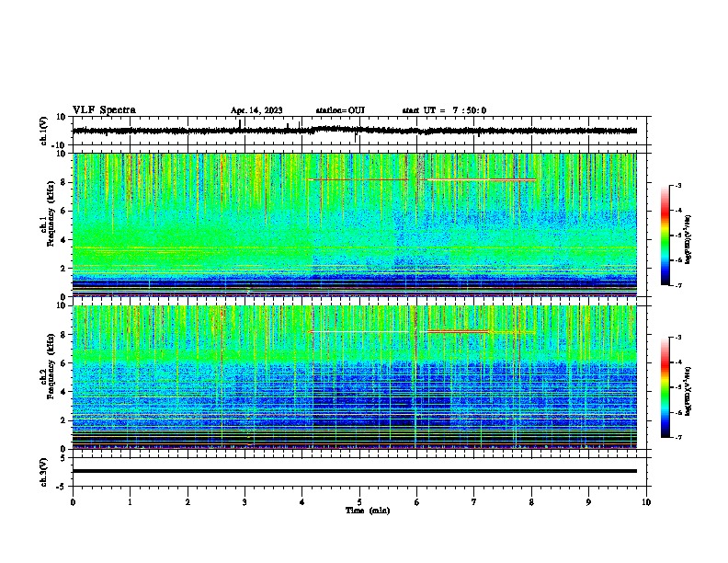Click time axis tick label "2"
This screenshot has height=563, width=728.
pyautogui.click(x=188, y=502)
